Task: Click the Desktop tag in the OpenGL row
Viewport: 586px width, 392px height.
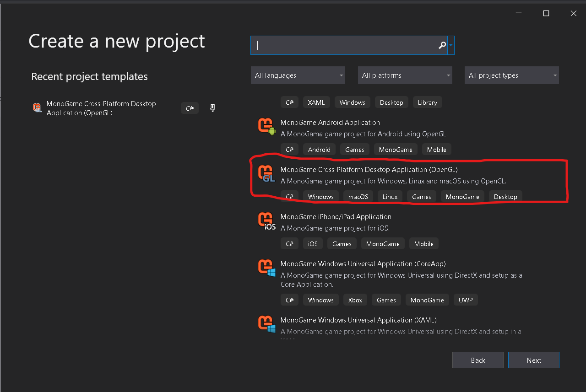Action: 505,197
